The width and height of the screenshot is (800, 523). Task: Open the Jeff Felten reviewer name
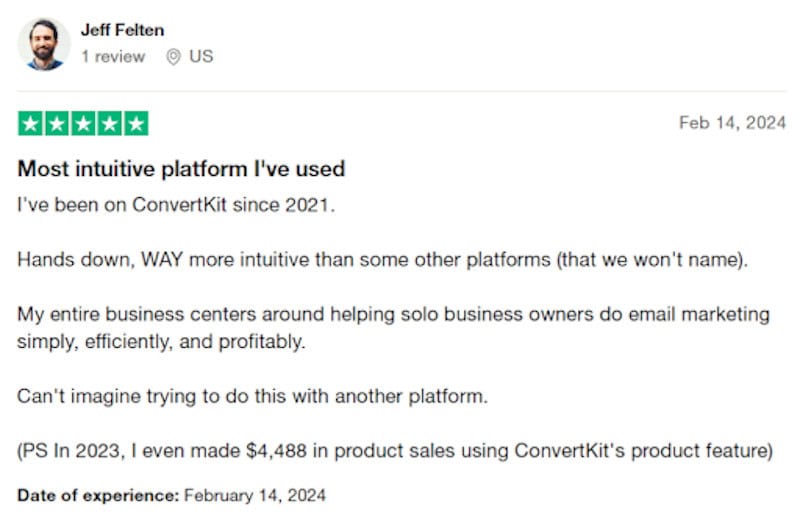125,30
